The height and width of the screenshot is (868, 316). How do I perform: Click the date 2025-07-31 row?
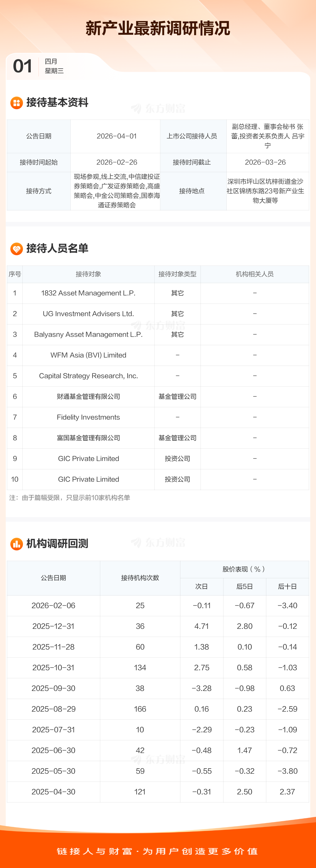coord(158,730)
